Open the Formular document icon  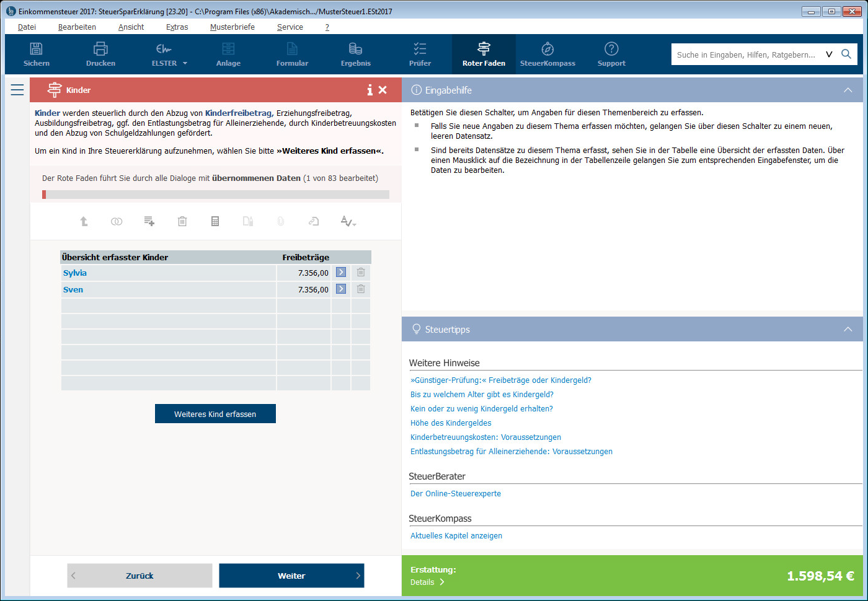292,49
